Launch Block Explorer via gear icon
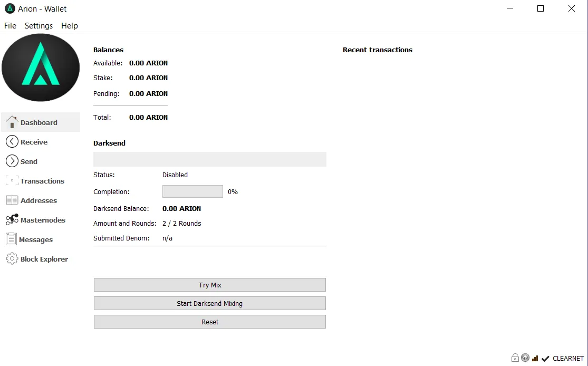The height and width of the screenshot is (366, 588). [x=12, y=259]
